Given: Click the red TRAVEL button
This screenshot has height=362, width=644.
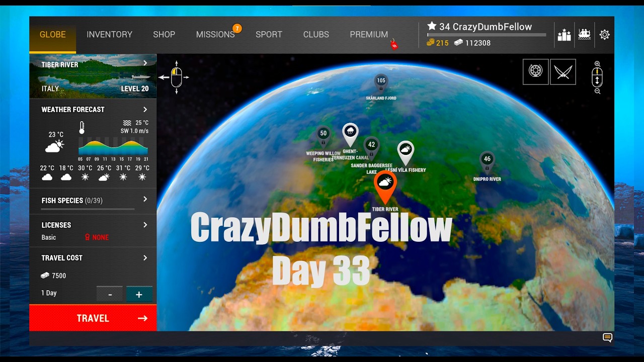Looking at the screenshot, I should [93, 318].
